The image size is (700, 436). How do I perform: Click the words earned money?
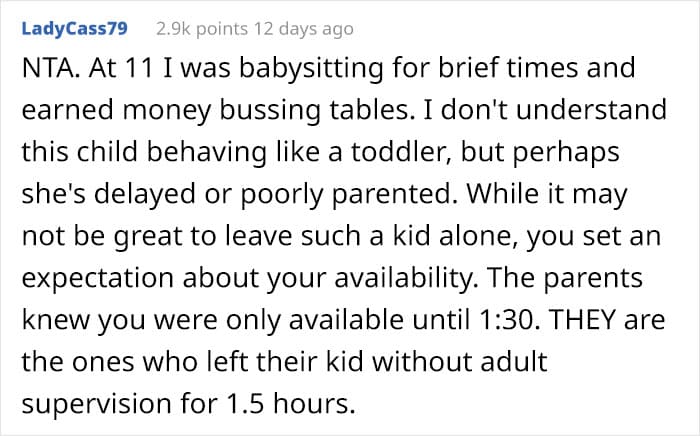(116, 110)
